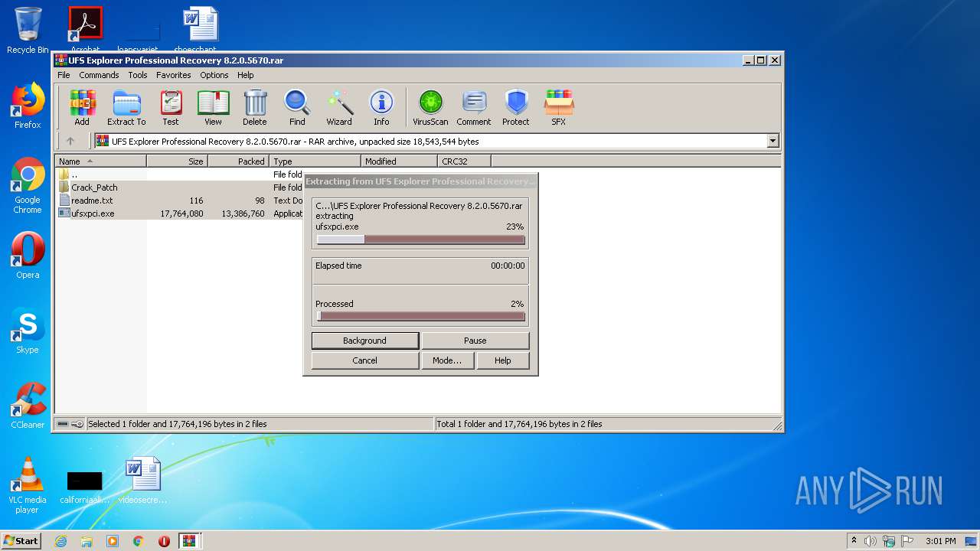Click the ufsxpci.exe file progress bar
Viewport: 980px width, 551px height.
pyautogui.click(x=421, y=240)
